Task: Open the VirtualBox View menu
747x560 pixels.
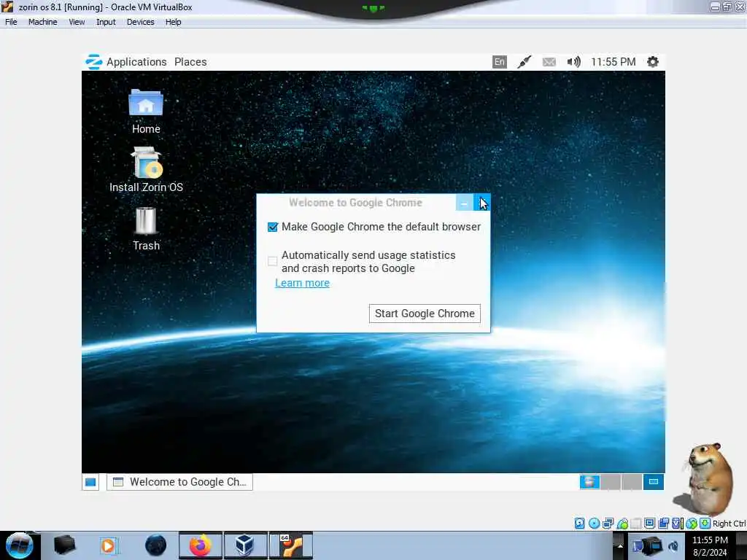Action: click(77, 22)
